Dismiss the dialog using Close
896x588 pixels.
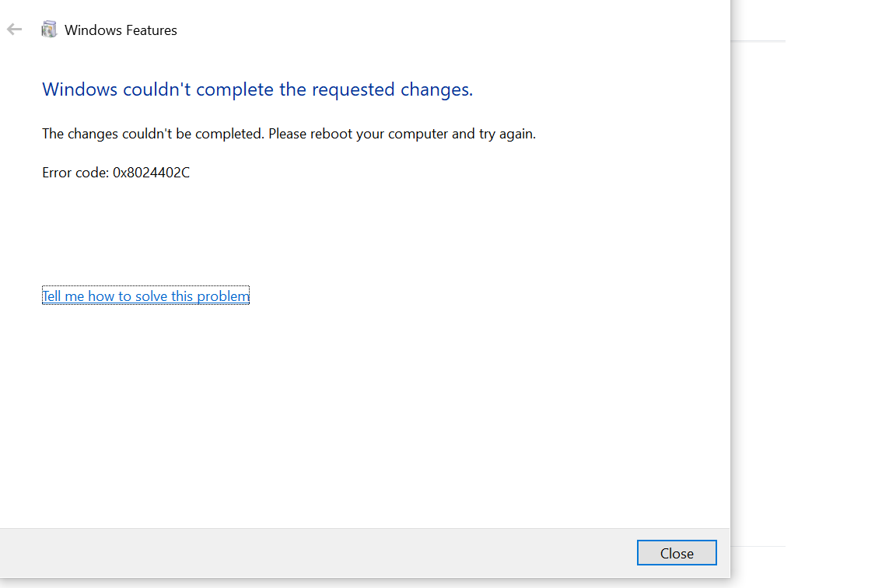click(676, 552)
